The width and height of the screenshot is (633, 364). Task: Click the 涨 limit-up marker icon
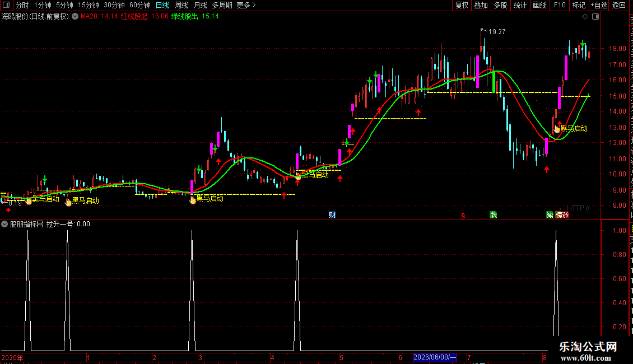click(566, 214)
